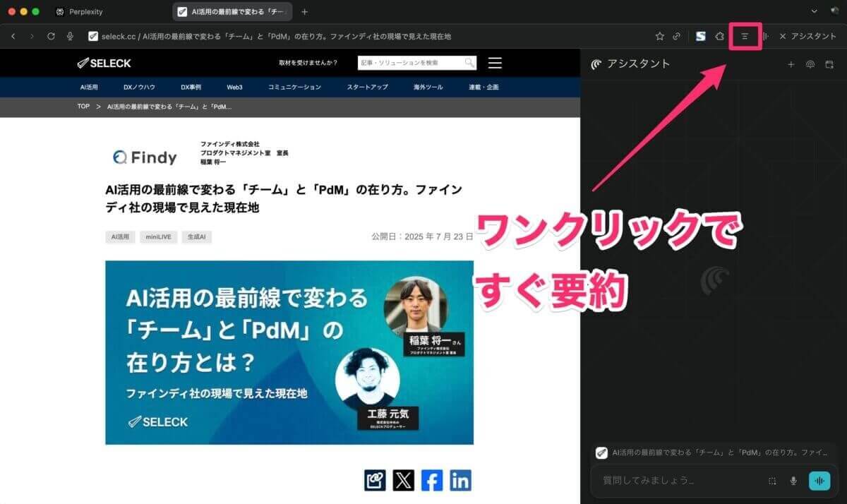Open the スタートアップ navigation item
Viewport: 847px width, 504px height.
(x=367, y=87)
